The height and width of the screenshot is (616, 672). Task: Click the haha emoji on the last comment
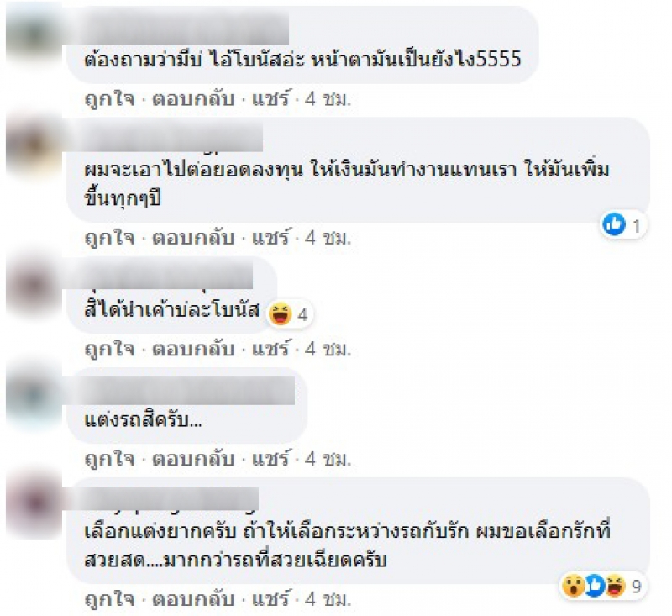616,586
